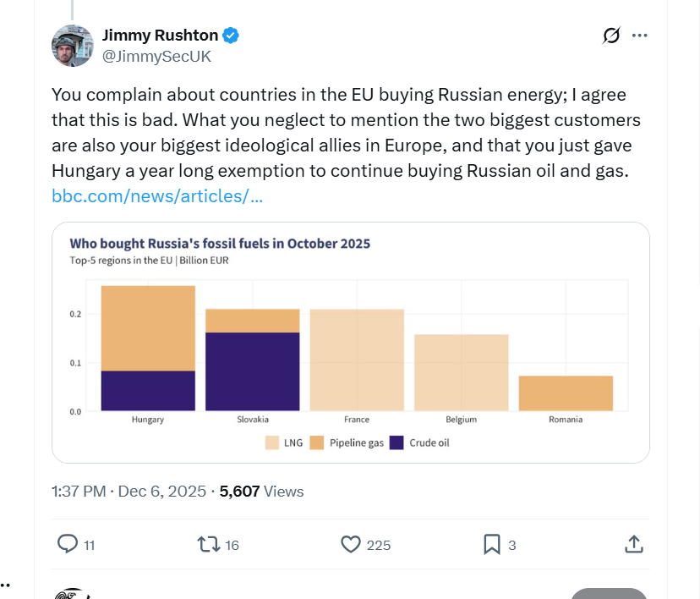
Task: Like the tweet with heart icon
Action: point(351,545)
